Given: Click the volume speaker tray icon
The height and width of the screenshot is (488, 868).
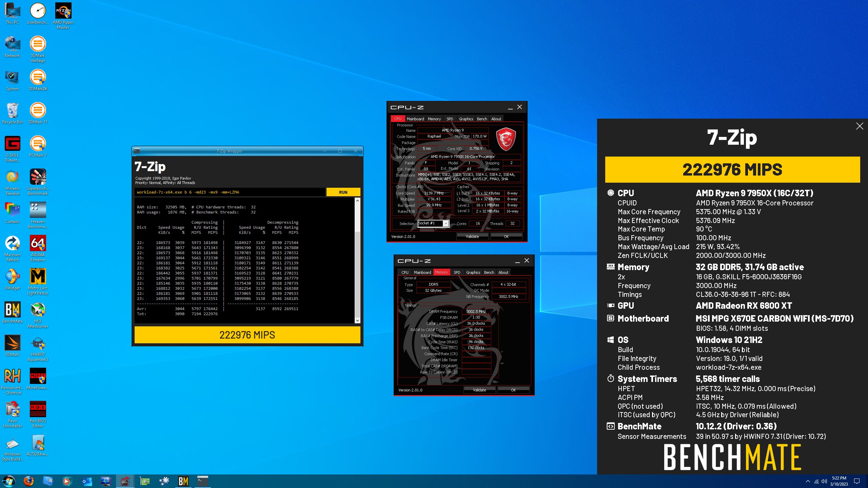Looking at the screenshot, I should (x=824, y=481).
